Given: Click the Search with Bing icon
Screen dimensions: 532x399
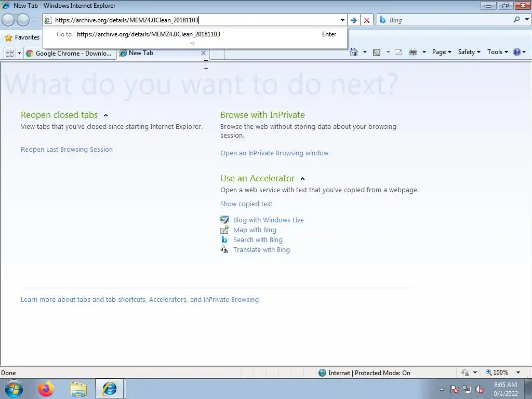Looking at the screenshot, I should click(224, 240).
